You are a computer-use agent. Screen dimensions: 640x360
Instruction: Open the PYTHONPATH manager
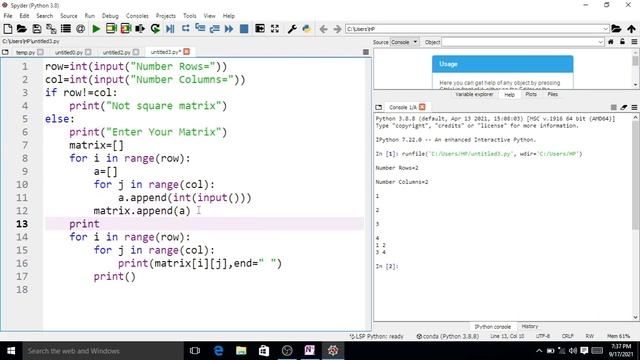coord(307,29)
